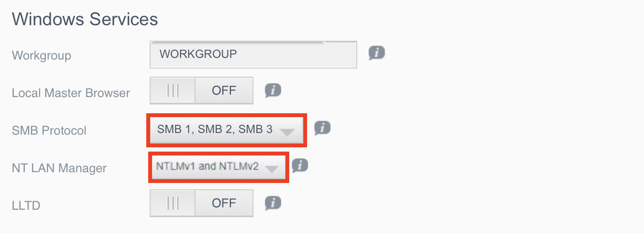
Task: Click inside the WORKGROUP text field
Action: (x=253, y=54)
